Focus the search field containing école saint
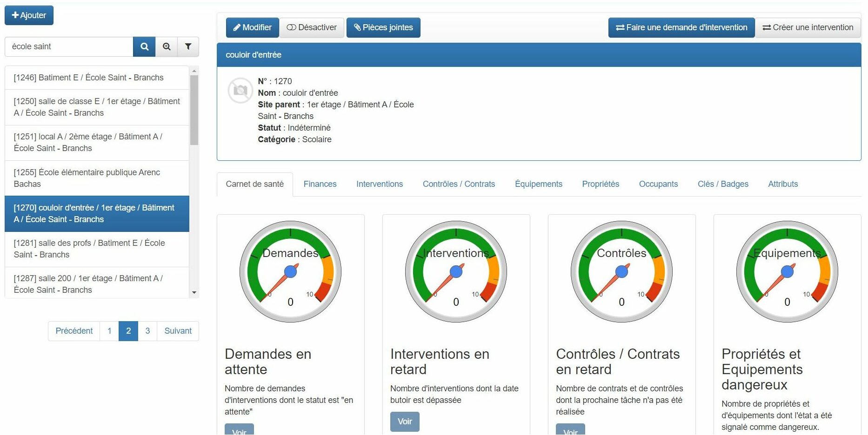Viewport: 868px width, 435px height. coord(69,46)
